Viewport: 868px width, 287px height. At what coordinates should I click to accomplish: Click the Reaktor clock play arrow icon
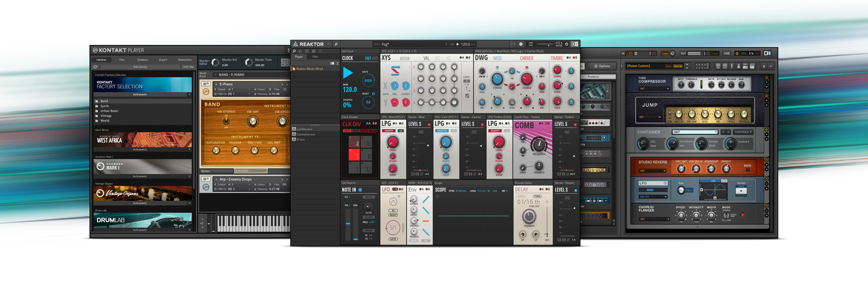click(x=348, y=73)
